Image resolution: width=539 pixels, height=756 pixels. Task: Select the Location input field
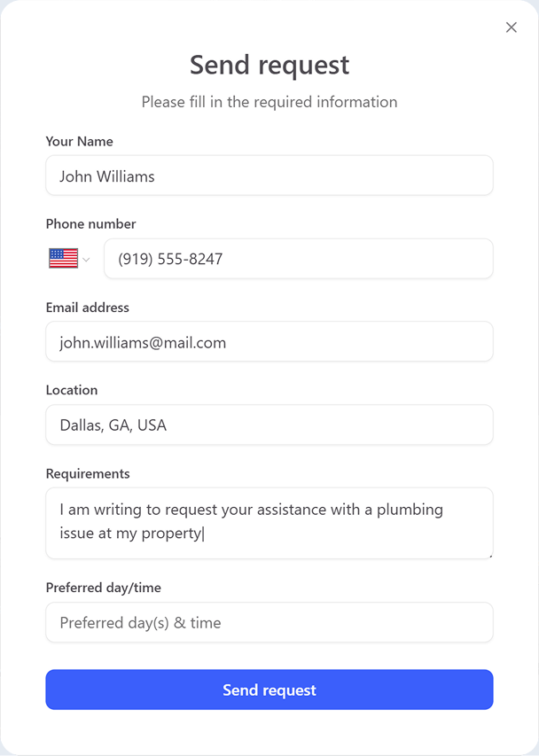(269, 425)
